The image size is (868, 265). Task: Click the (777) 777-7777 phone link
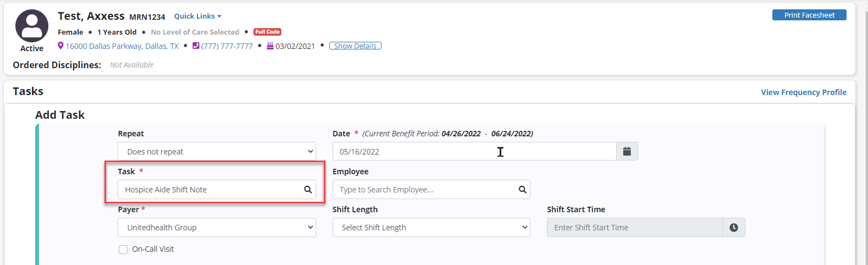click(227, 46)
